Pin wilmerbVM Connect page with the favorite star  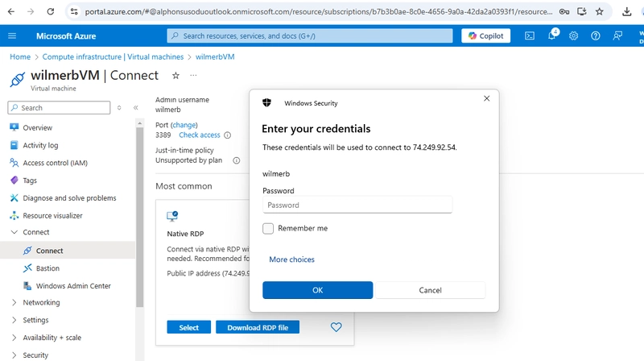175,76
